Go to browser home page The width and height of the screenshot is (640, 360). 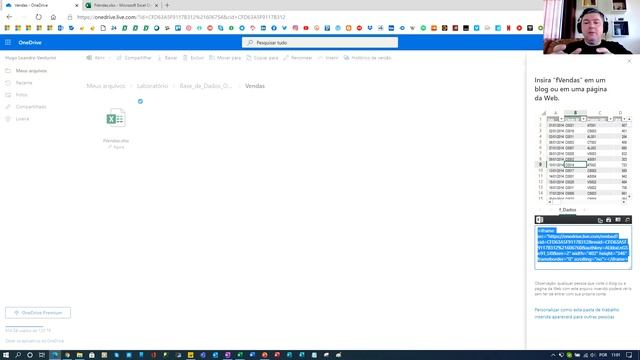tap(53, 17)
